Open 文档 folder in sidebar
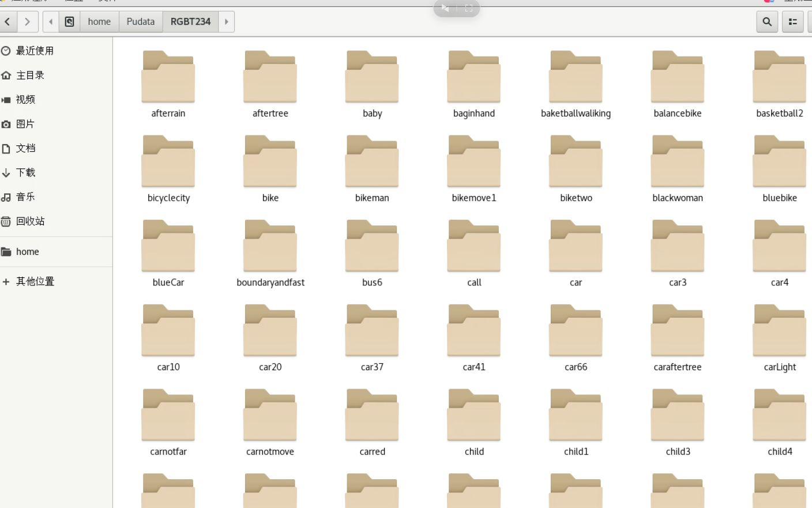 [56, 148]
